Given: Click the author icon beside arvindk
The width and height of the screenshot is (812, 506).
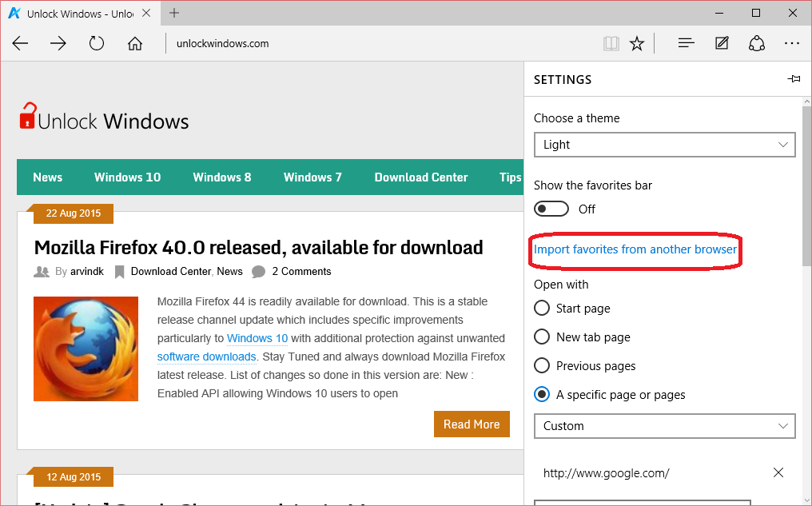Looking at the screenshot, I should pos(42,272).
